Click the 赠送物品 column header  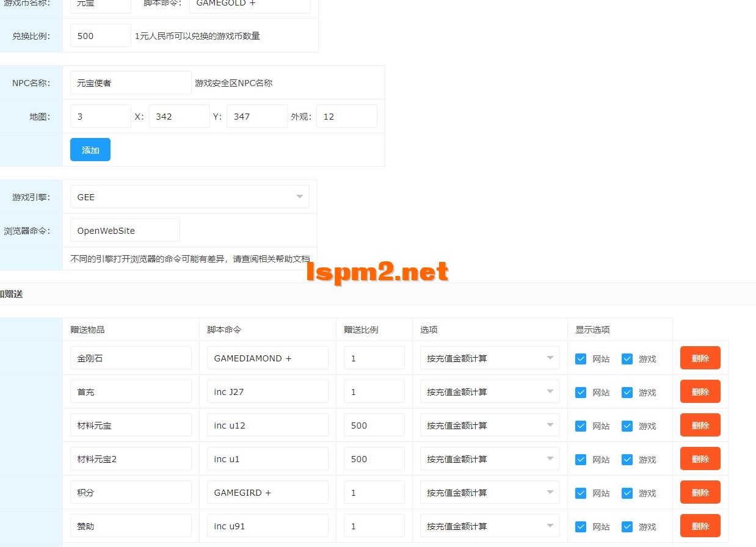87,330
